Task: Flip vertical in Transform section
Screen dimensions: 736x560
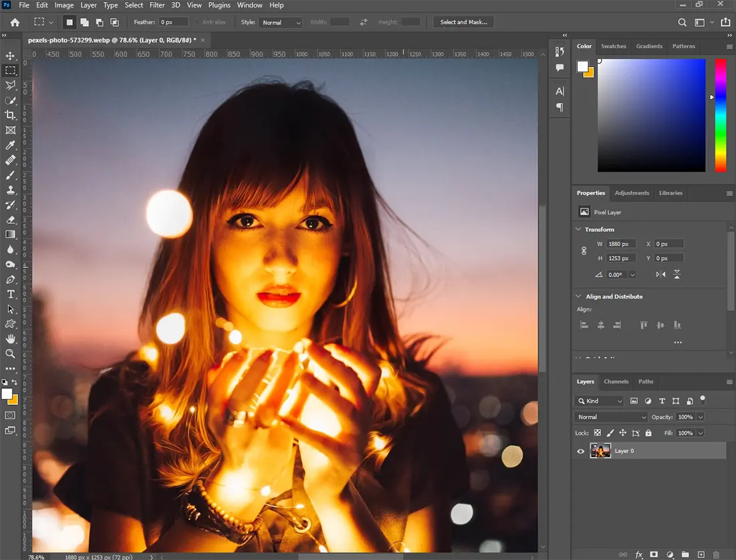Action: tap(677, 274)
